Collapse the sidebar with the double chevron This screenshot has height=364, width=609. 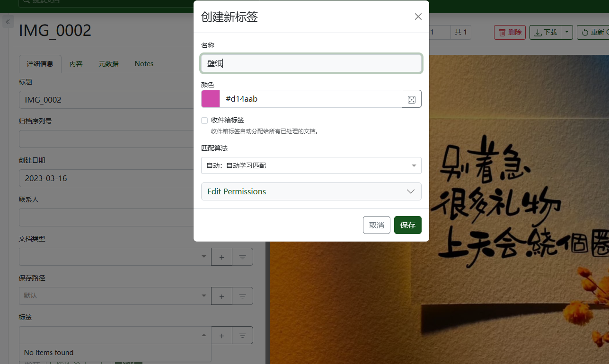8,22
